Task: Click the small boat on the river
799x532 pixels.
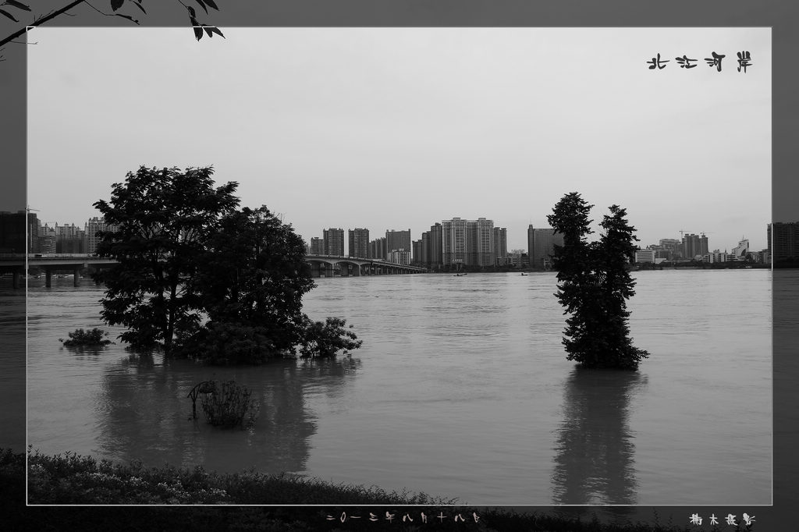Action: 460,275
